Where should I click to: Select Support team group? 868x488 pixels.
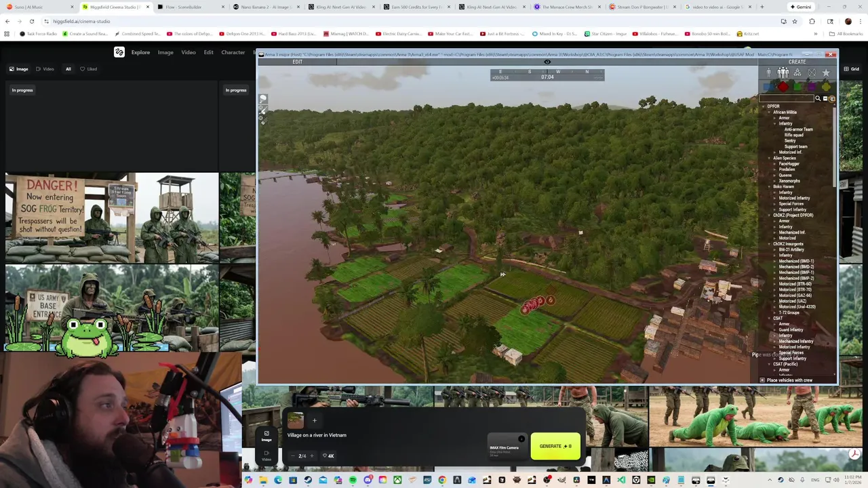coord(796,146)
